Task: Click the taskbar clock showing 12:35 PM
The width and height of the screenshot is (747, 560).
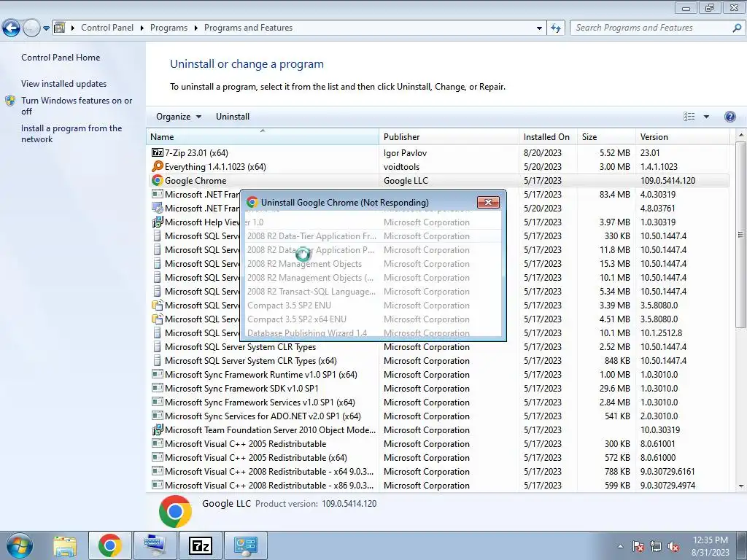Action: [x=711, y=546]
